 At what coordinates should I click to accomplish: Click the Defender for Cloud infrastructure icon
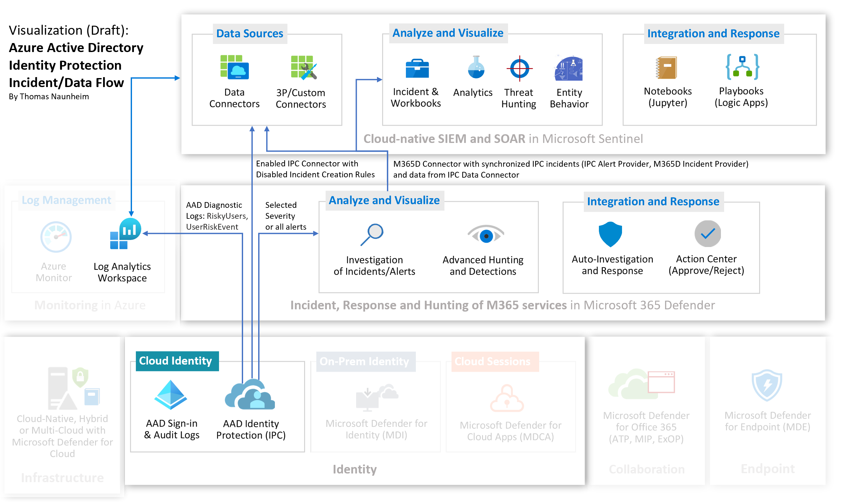click(x=74, y=388)
